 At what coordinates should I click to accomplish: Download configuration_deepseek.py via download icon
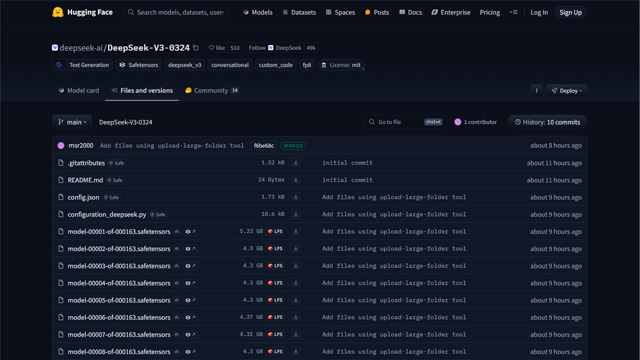(x=296, y=214)
